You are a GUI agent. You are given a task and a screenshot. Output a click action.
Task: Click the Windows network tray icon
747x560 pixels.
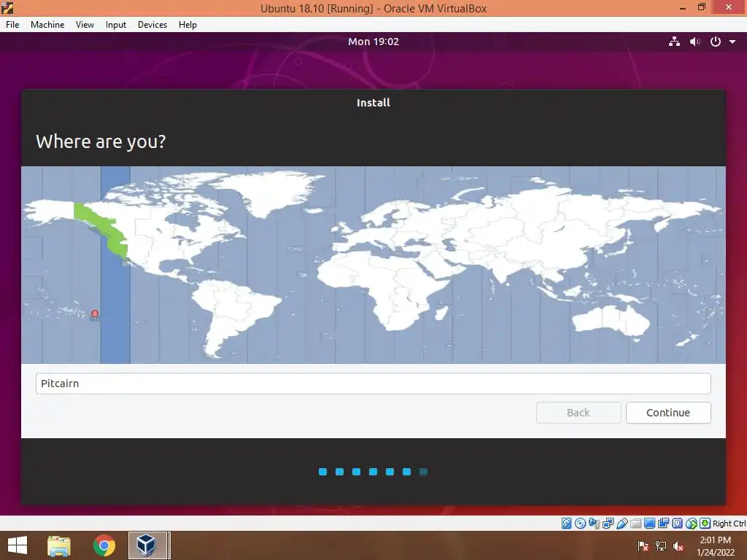[x=661, y=545]
